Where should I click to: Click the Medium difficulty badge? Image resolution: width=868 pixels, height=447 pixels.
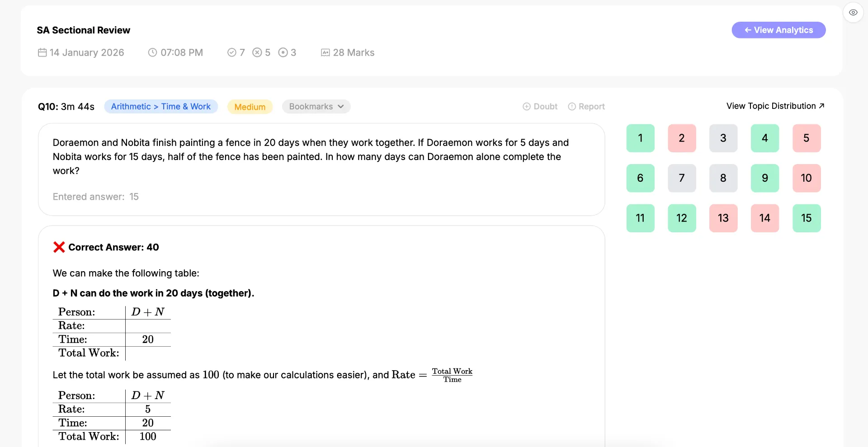250,107
